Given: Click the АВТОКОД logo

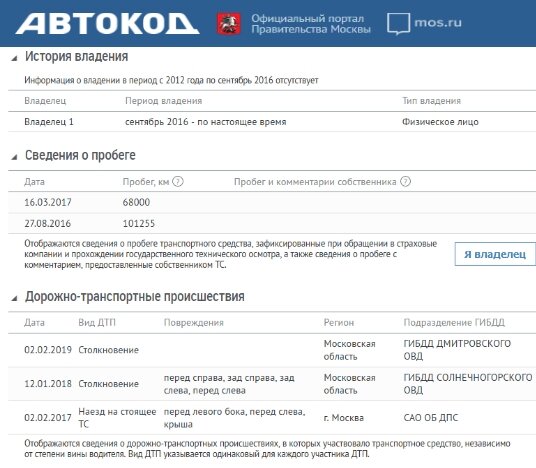Looking at the screenshot, I should [x=107, y=24].
